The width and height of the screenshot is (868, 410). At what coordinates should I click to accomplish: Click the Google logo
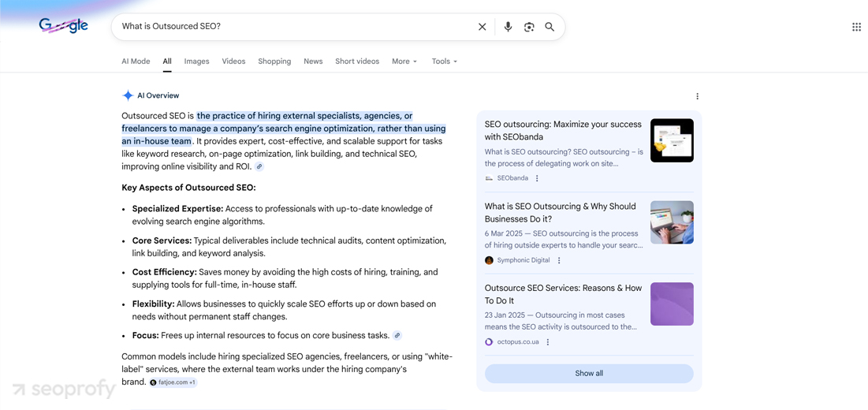64,25
